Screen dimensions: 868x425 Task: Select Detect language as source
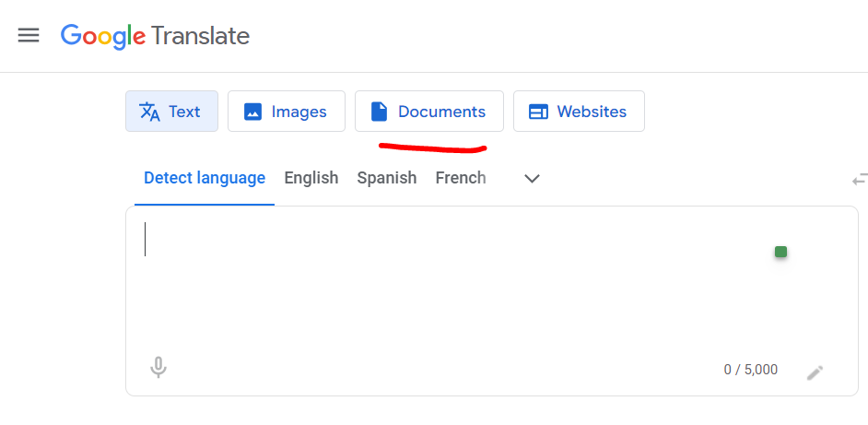205,178
